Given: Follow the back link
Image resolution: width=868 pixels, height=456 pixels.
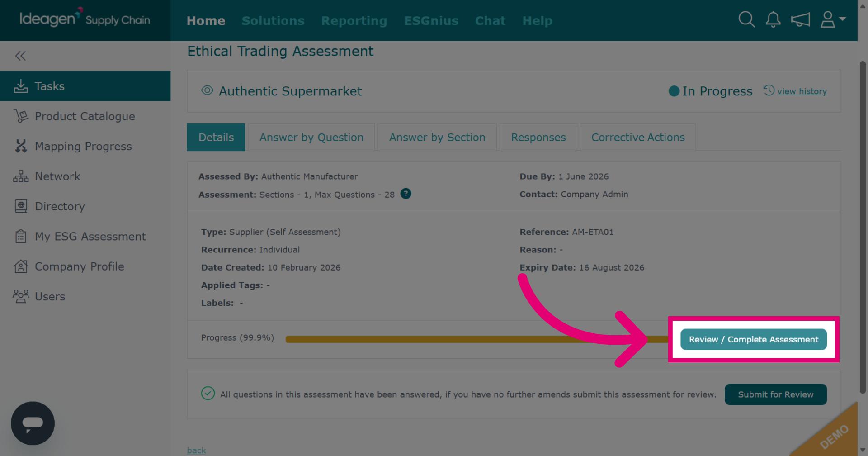Looking at the screenshot, I should pos(196,451).
